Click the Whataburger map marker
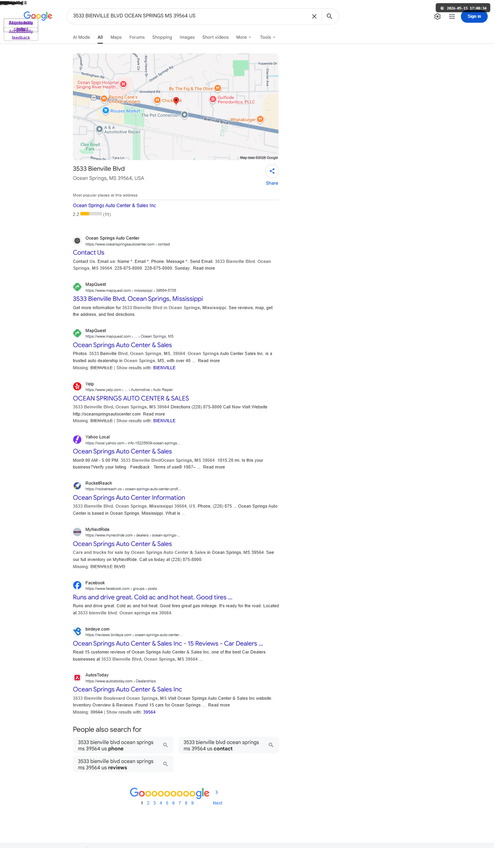Viewport: 500px width, 848px height. tap(261, 119)
